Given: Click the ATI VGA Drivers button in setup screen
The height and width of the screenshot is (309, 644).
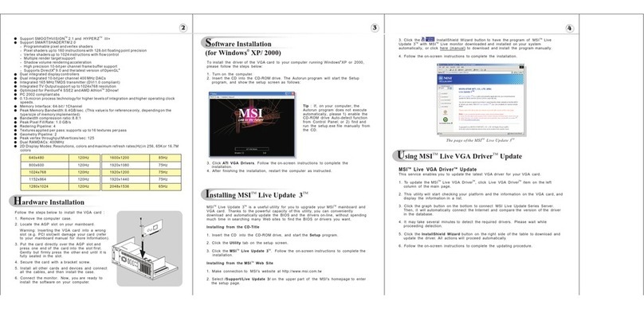Looking at the screenshot, I should [x=252, y=149].
